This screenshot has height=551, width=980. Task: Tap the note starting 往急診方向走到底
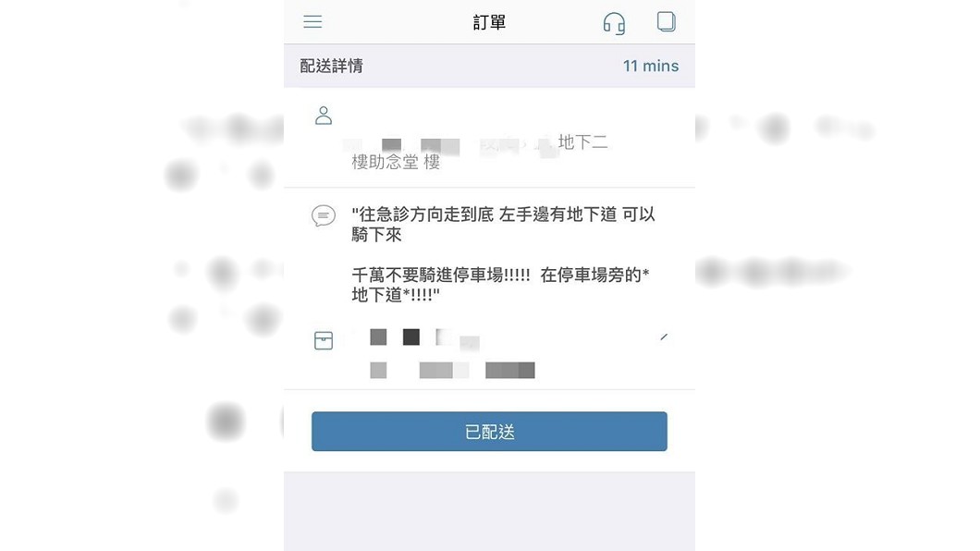point(503,225)
